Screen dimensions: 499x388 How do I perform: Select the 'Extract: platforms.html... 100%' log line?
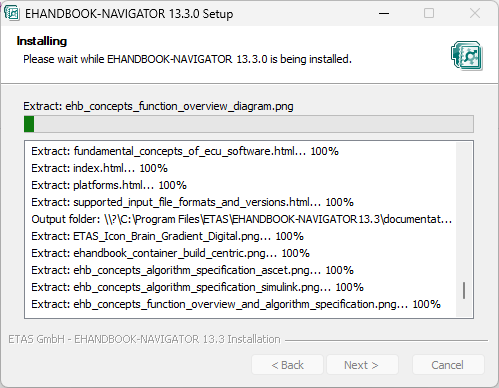(109, 185)
